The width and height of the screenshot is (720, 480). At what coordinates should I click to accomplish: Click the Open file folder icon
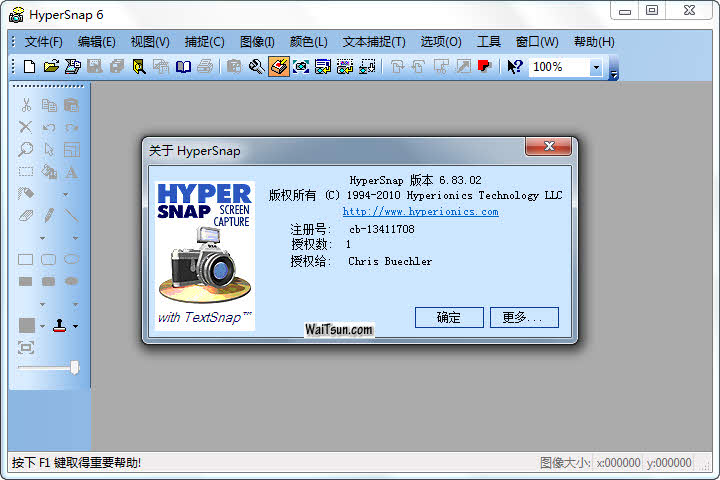tap(50, 67)
